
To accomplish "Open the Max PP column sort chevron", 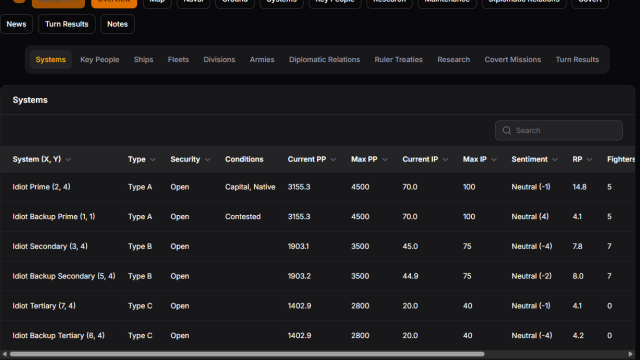I will pos(384,160).
